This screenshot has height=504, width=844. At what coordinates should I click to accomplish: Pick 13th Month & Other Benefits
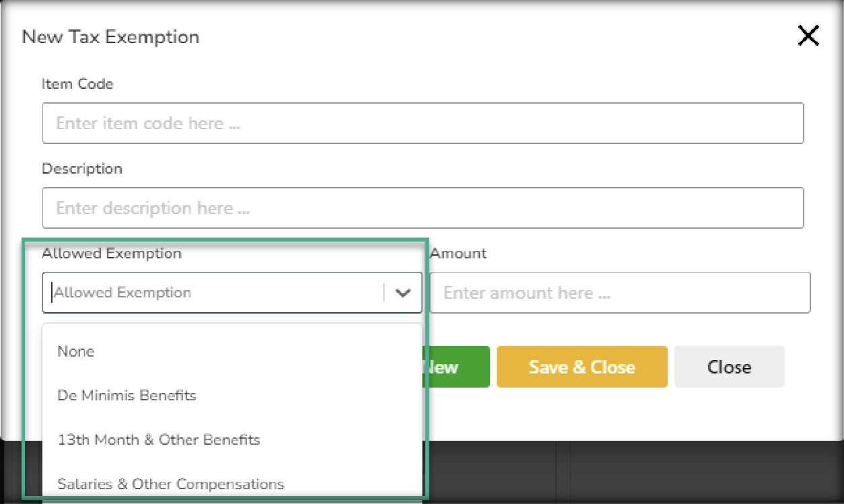tap(159, 440)
